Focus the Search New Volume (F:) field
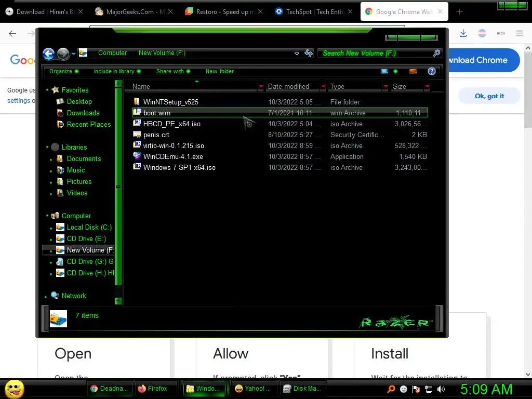 (x=375, y=54)
